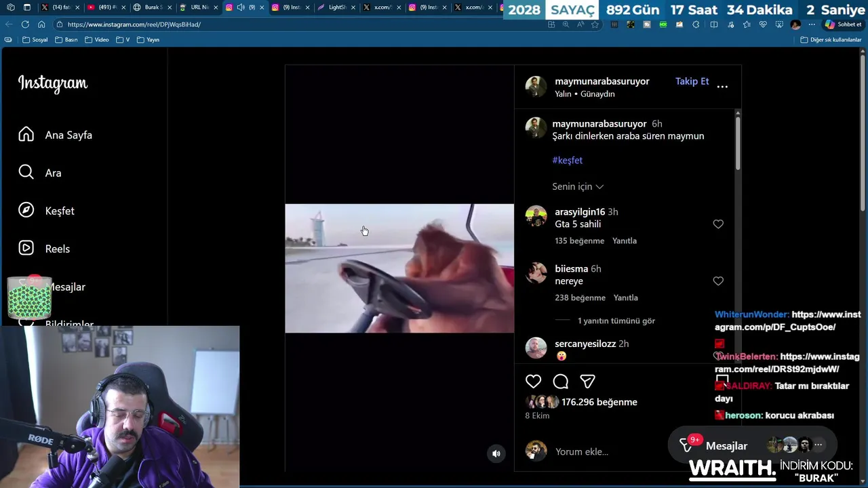Open the Sosyal bookmarks folder
The height and width of the screenshot is (488, 868).
pos(35,40)
